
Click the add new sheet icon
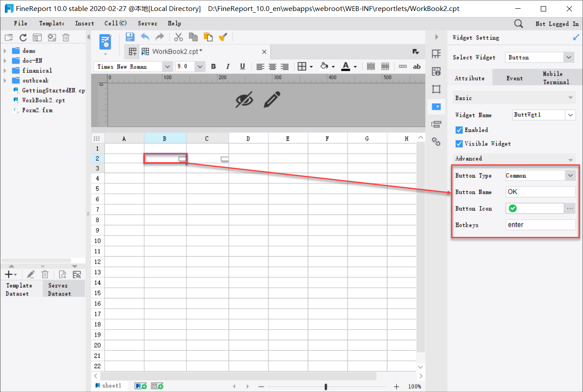click(x=141, y=386)
